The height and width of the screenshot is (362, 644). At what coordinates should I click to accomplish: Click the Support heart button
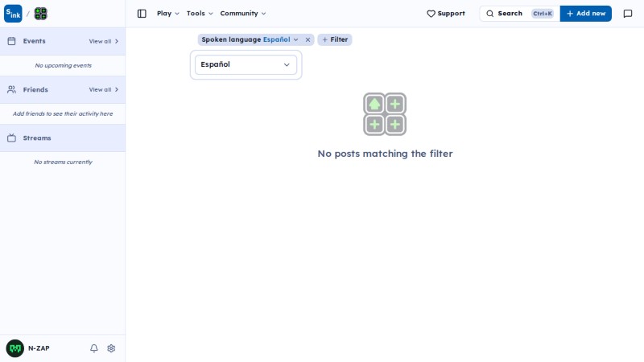pos(446,14)
